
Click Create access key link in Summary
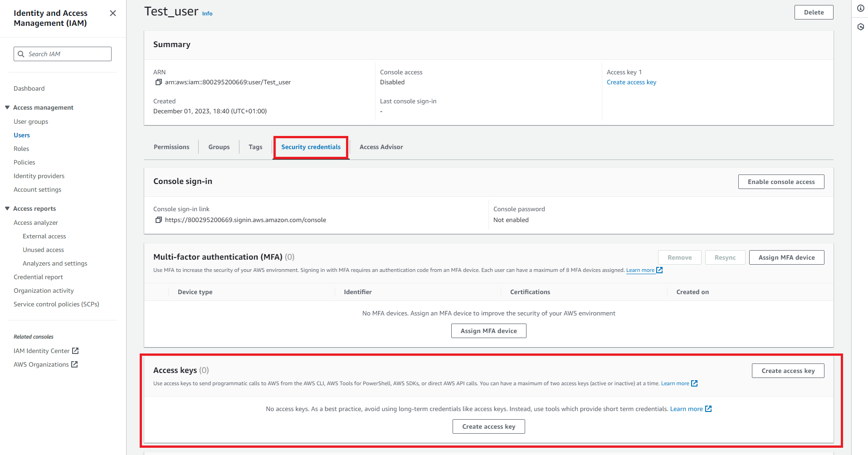[x=631, y=82]
